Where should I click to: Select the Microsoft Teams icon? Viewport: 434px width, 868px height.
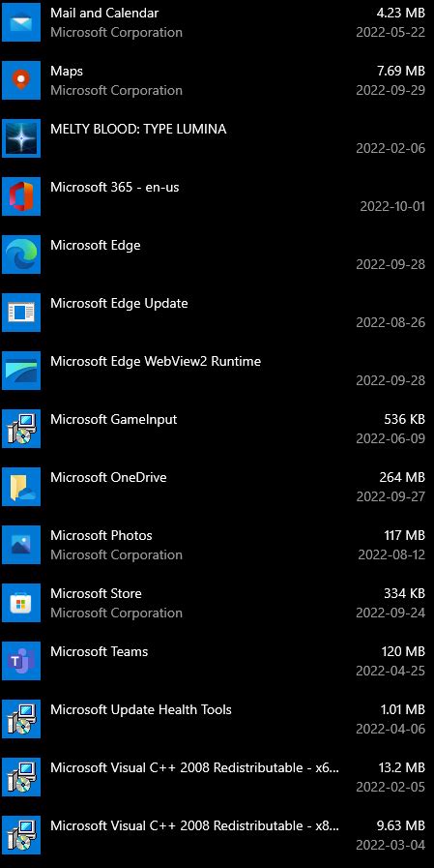tap(21, 661)
